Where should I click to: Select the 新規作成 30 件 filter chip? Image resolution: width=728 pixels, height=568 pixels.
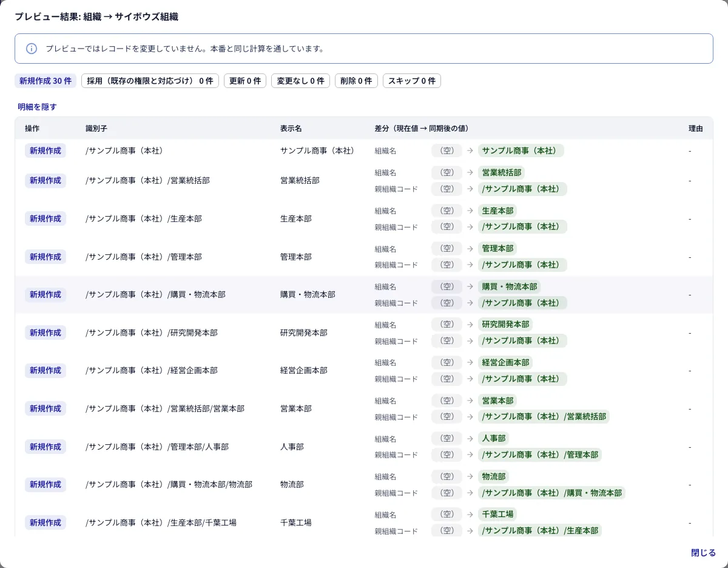[x=45, y=81]
